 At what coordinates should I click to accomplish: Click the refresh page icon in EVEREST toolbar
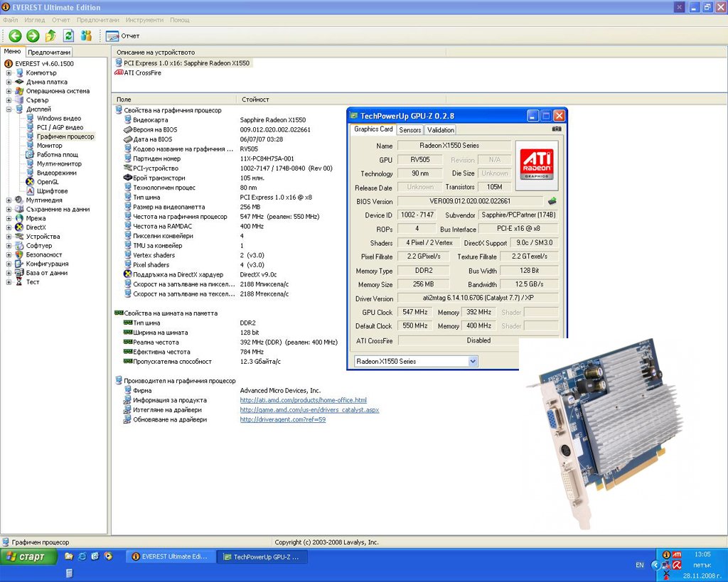coord(69,36)
